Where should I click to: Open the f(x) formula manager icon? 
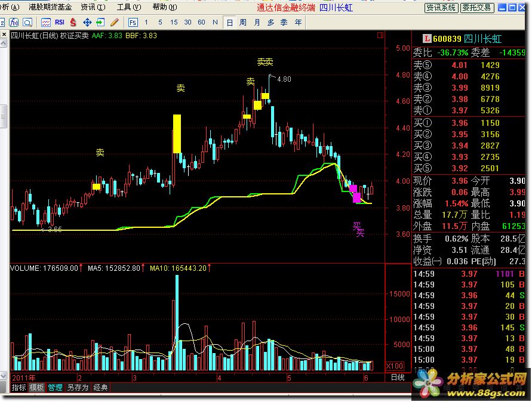[x=14, y=23]
